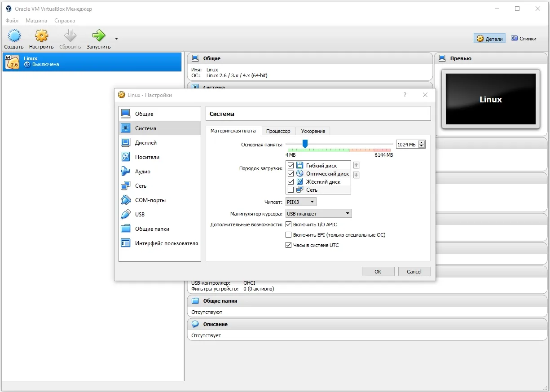Click the Общие папки section header in details
Image resolution: width=550 pixels, height=392 pixels.
click(367, 301)
